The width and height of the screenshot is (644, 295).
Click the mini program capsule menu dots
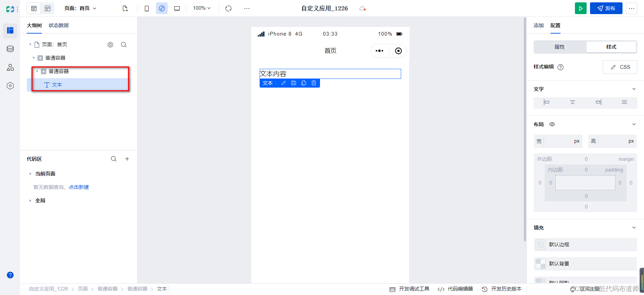379,51
